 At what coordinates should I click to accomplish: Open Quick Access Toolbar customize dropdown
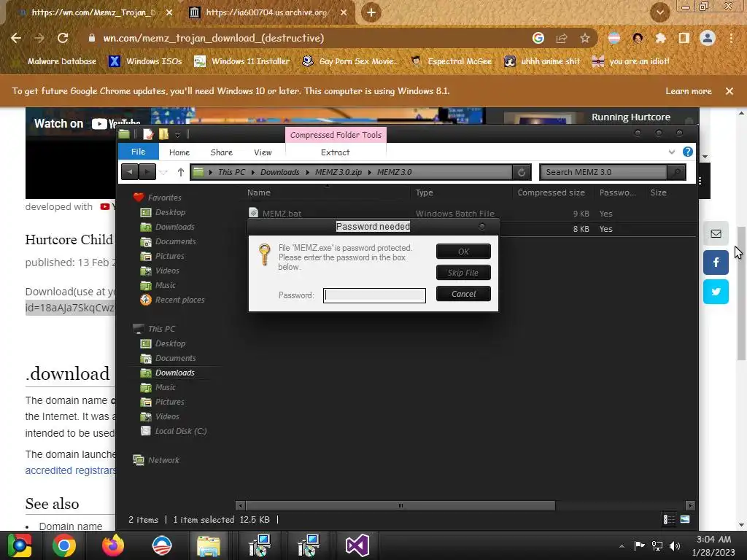177,135
